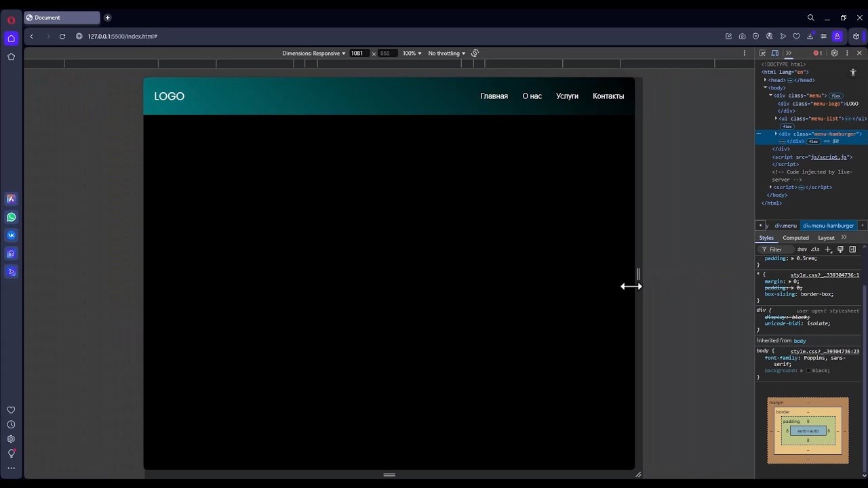Expand the ul menu-list node
The width and height of the screenshot is (868, 488).
point(776,119)
